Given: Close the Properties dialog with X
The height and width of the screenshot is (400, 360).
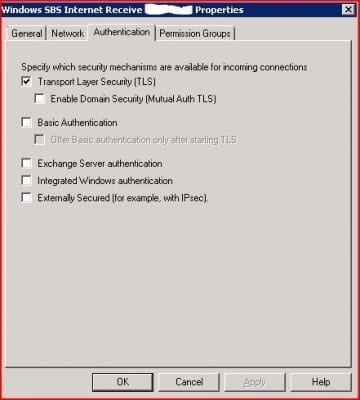Looking at the screenshot, I should pyautogui.click(x=348, y=10).
